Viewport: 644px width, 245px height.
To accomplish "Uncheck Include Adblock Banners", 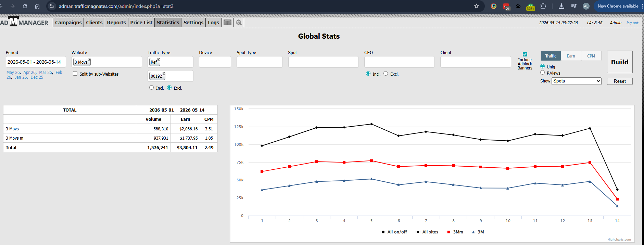I will [x=525, y=54].
